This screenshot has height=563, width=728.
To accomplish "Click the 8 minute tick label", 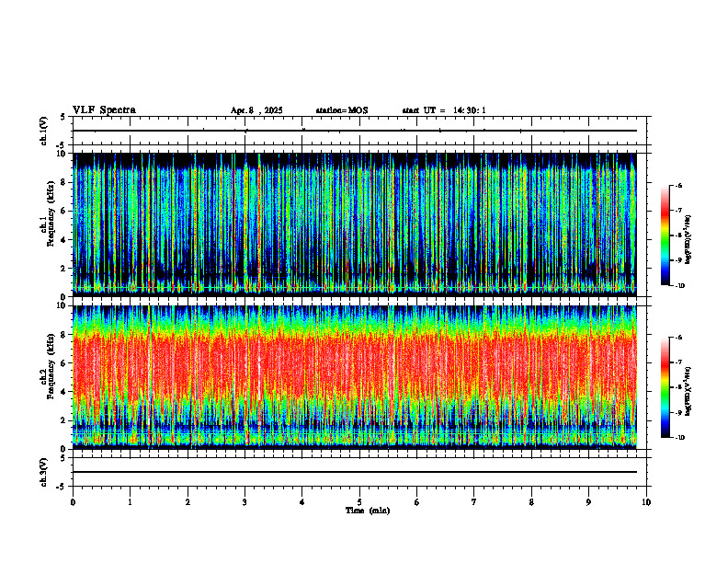I will (531, 502).
